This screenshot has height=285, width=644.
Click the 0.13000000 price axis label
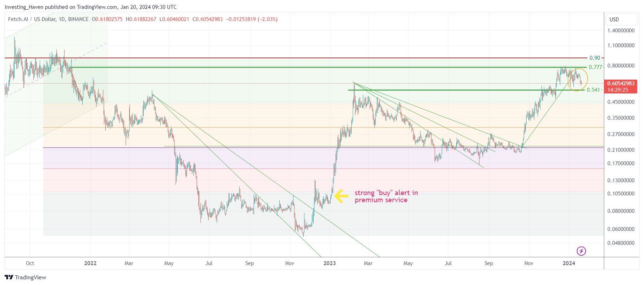tap(621, 181)
